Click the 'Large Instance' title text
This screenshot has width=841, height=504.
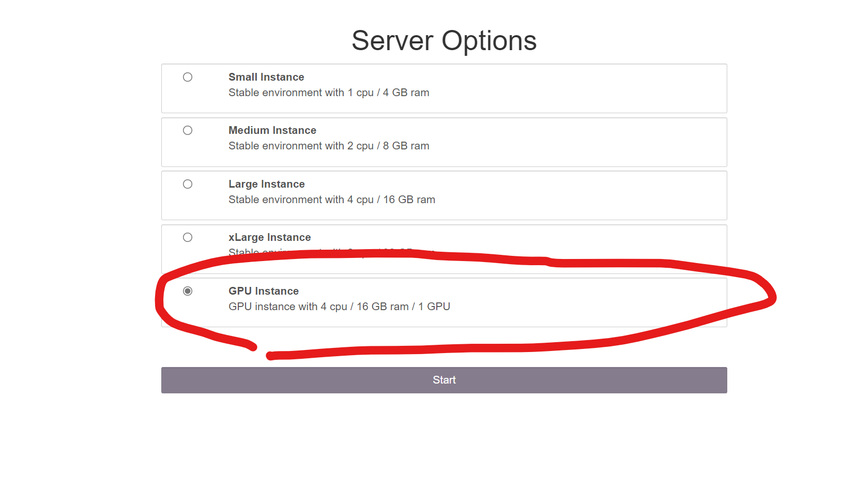[267, 184]
